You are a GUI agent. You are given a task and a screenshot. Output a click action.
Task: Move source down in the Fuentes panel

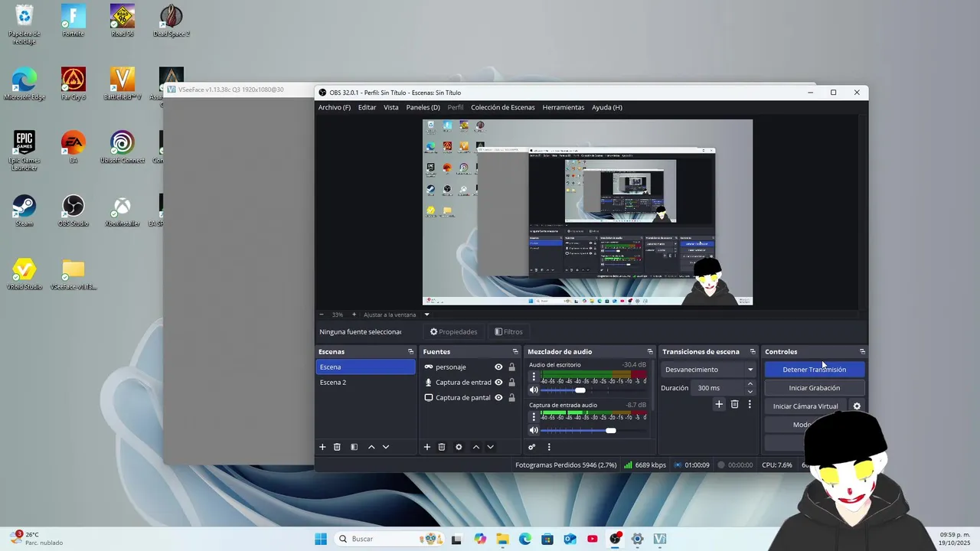click(x=490, y=447)
